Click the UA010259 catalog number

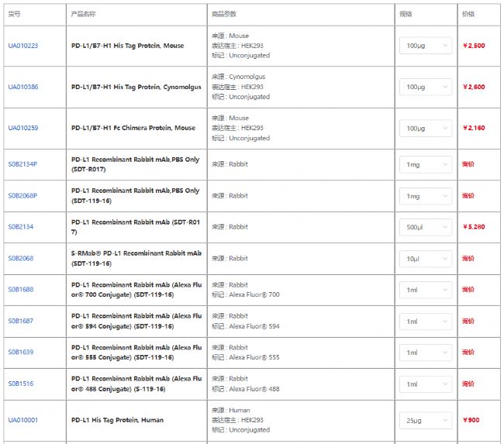pyautogui.click(x=23, y=128)
